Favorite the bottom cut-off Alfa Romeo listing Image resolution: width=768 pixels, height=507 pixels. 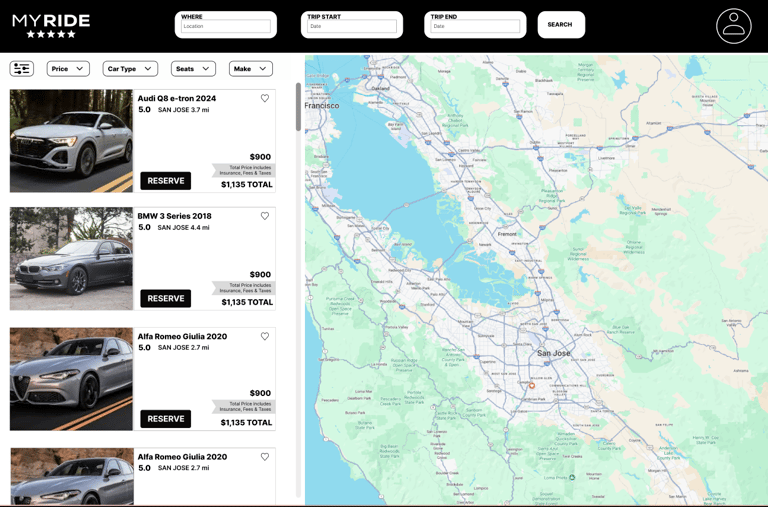pyautogui.click(x=264, y=457)
